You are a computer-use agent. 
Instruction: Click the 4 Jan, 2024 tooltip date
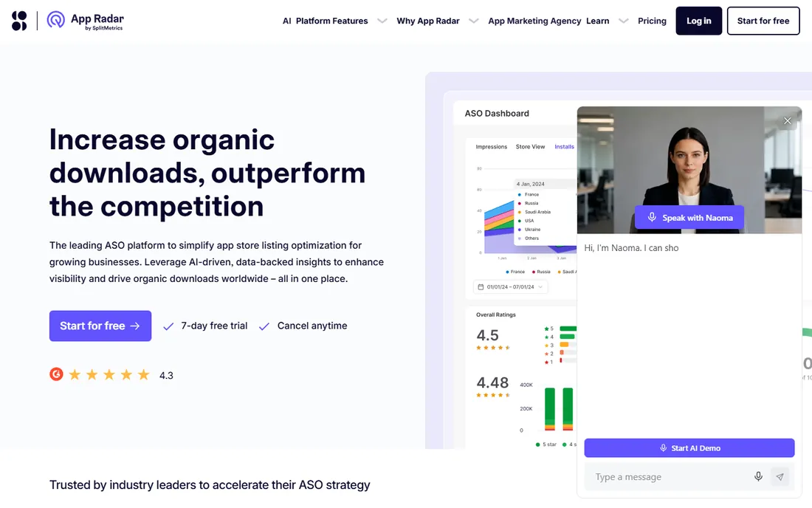pos(530,184)
